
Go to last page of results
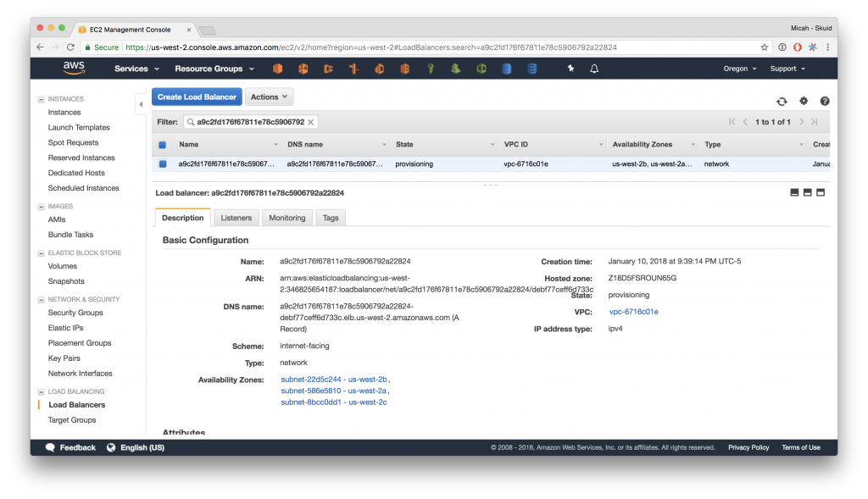pyautogui.click(x=815, y=122)
